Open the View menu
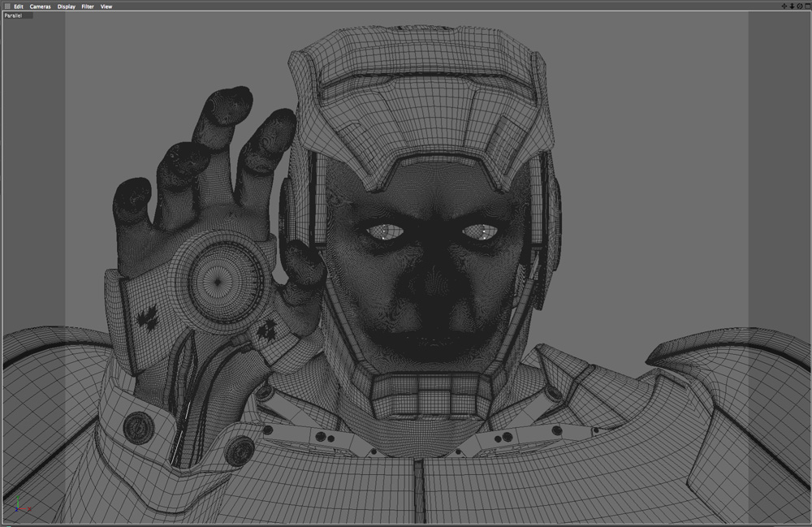 point(106,6)
